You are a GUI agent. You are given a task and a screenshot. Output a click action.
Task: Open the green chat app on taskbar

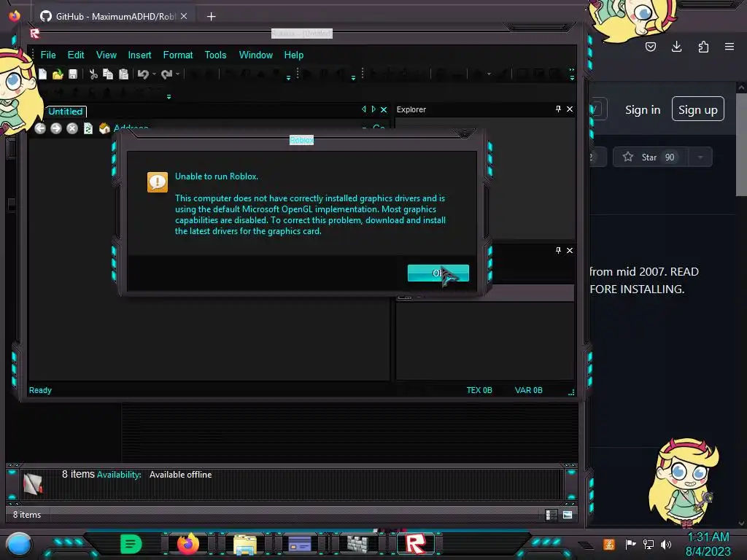(131, 544)
